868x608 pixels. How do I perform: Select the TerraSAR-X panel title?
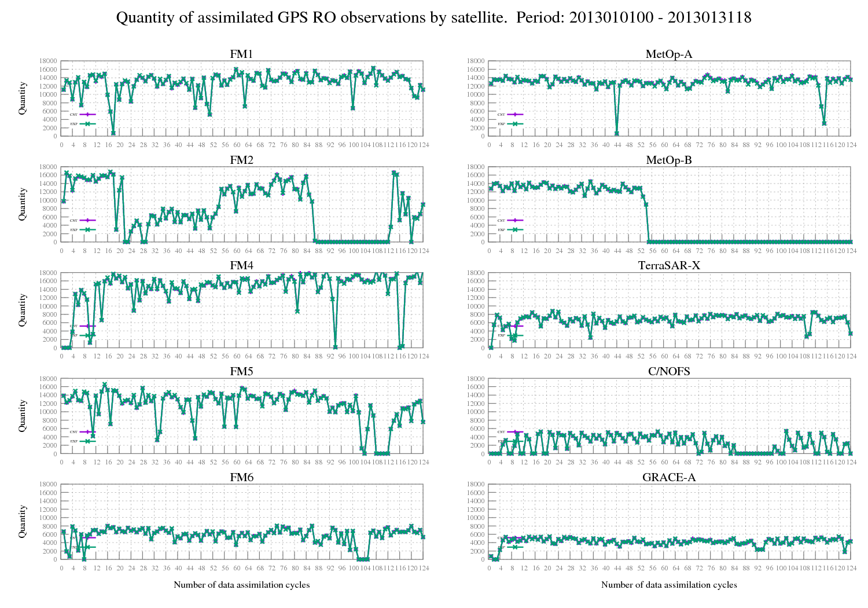coord(669,266)
